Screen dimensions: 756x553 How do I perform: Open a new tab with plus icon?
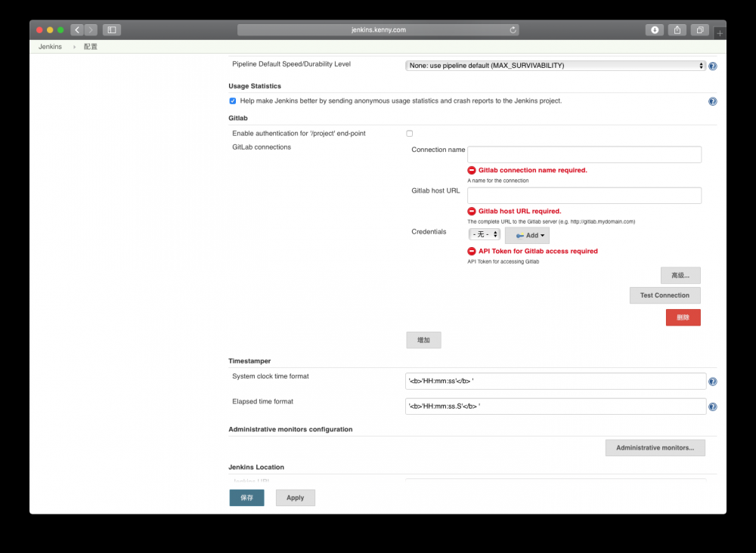720,33
